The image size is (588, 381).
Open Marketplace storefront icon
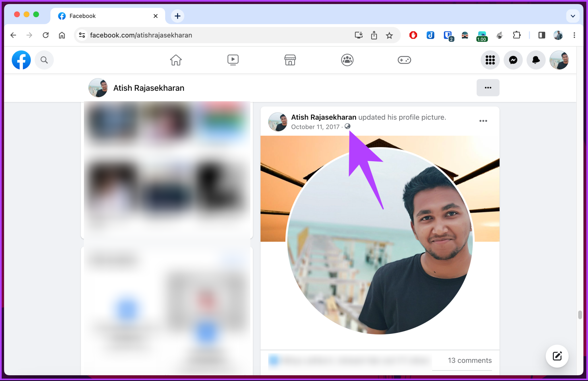click(x=290, y=60)
